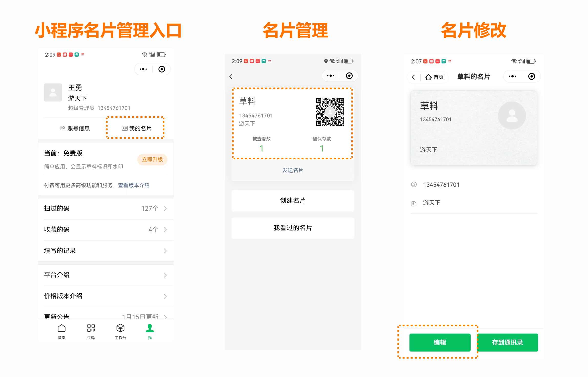Open the 查看版本介绍 link
Screen dimensions: 588x377
coord(134,185)
